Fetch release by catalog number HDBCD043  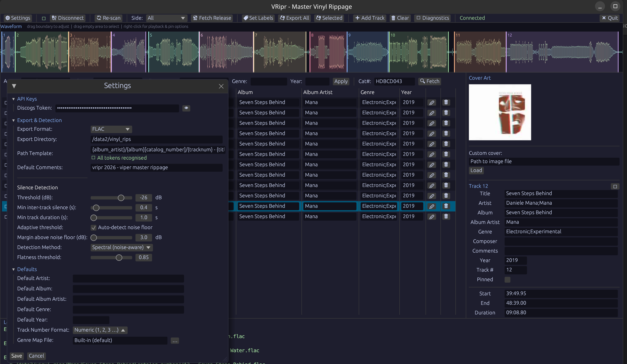(x=429, y=81)
